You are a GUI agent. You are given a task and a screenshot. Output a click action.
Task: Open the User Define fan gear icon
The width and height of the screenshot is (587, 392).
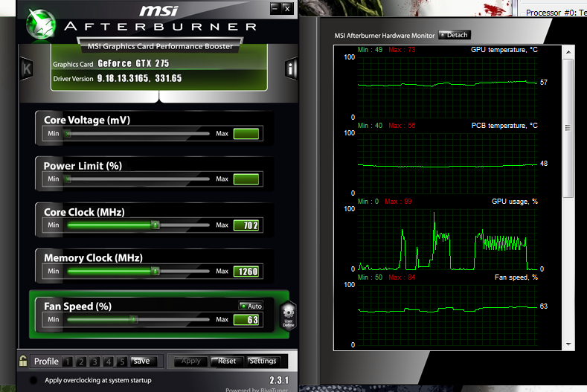[x=288, y=315]
